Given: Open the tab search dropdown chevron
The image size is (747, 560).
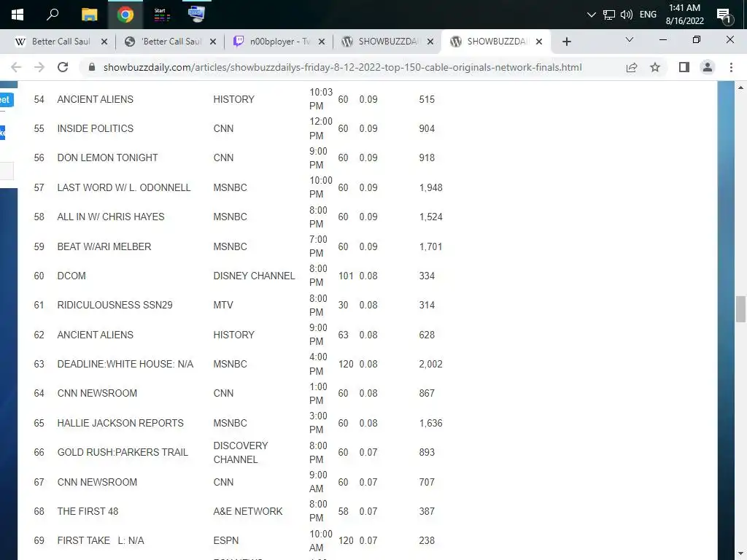Looking at the screenshot, I should 630,39.
